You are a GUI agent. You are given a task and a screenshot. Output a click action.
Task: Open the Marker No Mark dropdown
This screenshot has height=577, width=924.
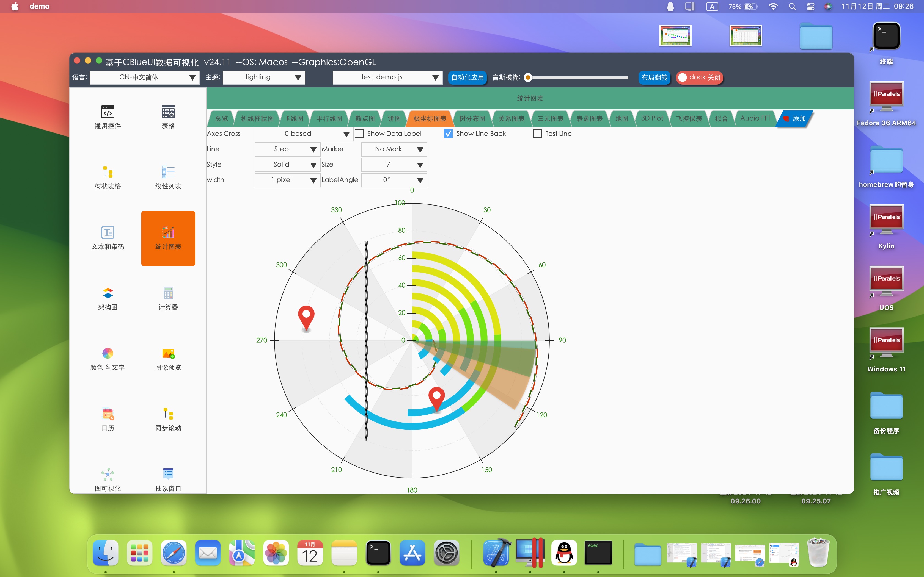(x=394, y=149)
